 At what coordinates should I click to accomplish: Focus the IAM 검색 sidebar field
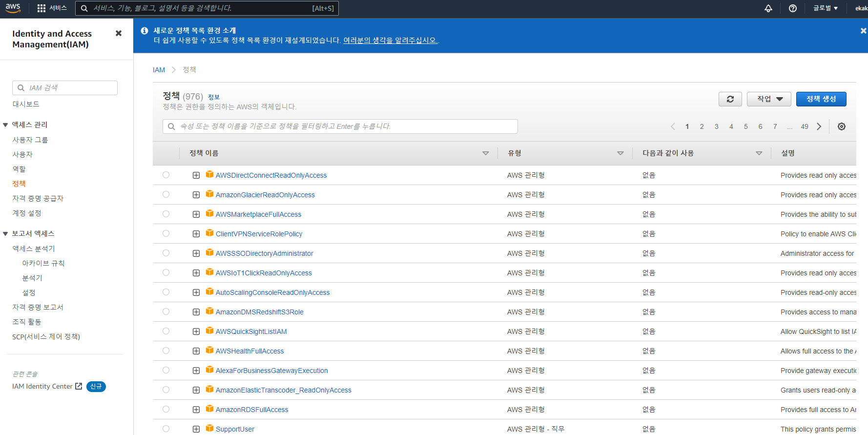(x=65, y=88)
